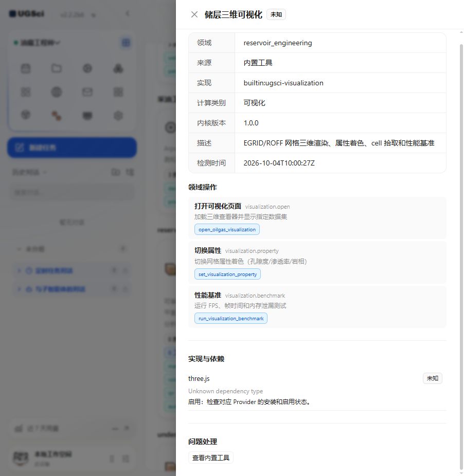Click the 未知 status badge beside the title
464x476 pixels.
276,14
